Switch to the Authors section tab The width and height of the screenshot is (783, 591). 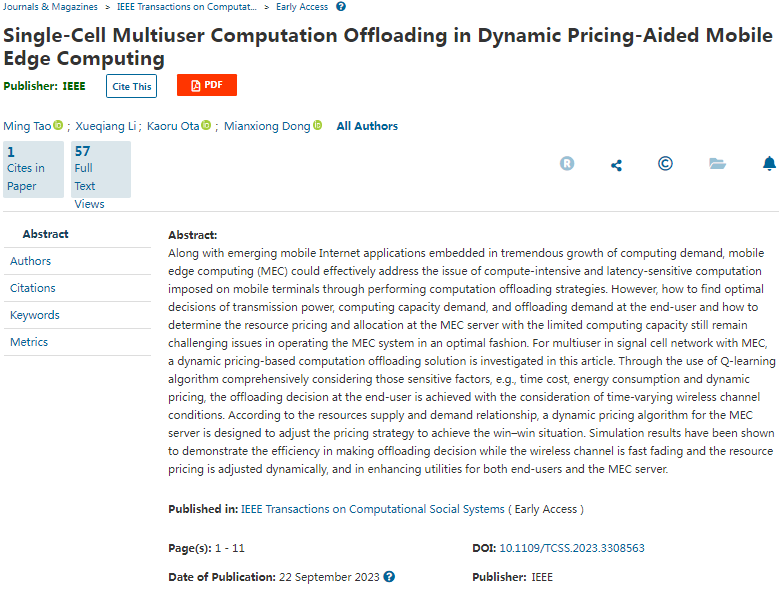30,261
